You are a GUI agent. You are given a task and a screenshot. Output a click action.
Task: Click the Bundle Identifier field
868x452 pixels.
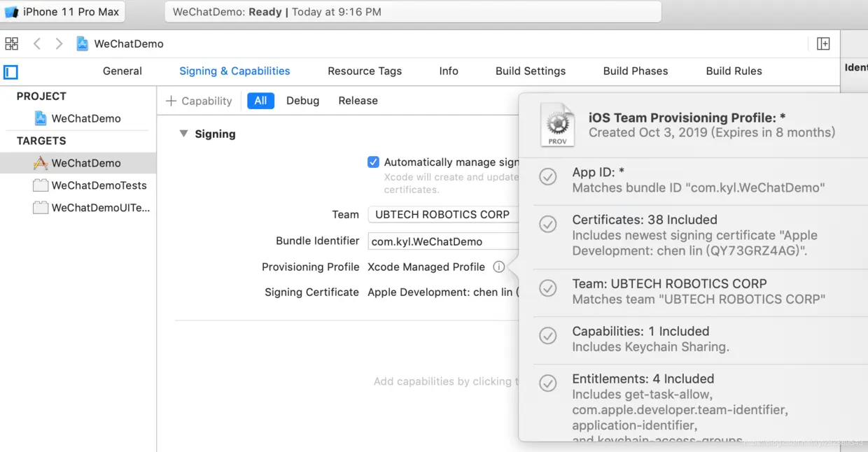point(444,241)
